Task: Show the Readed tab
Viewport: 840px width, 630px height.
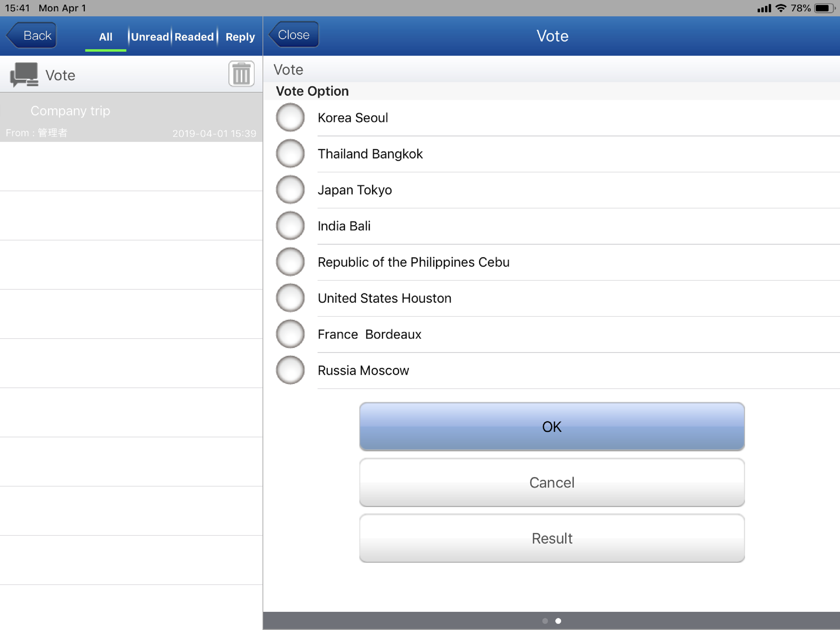Action: click(x=194, y=37)
